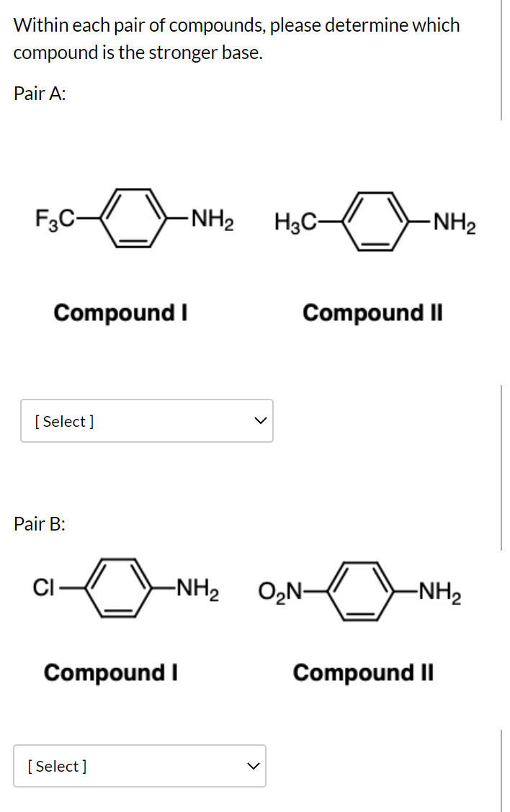Open the Pair B answer dropdown
510x812 pixels.
tap(140, 766)
